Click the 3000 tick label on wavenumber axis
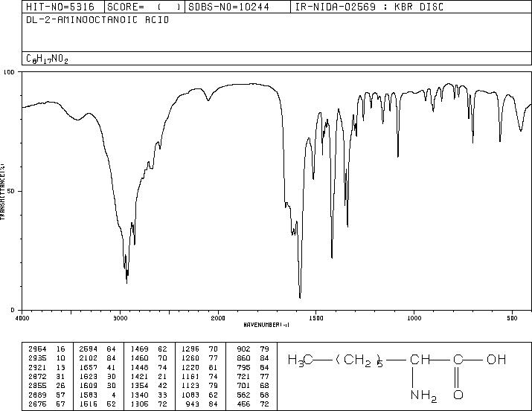532x411 pixels. click(x=120, y=318)
